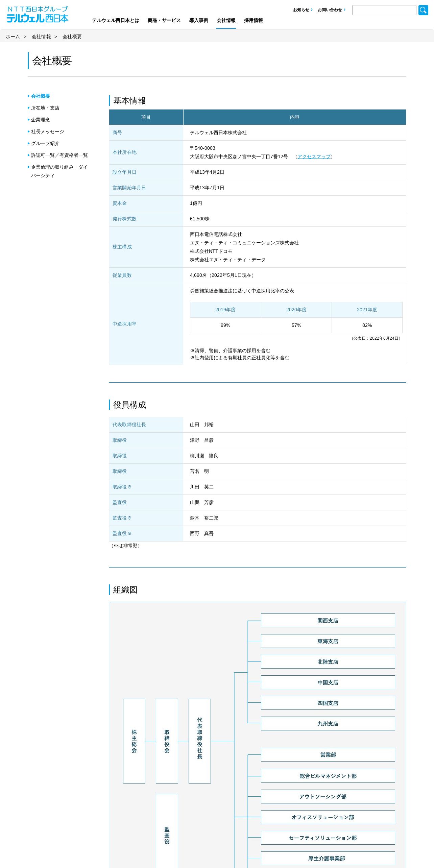Click the 2019年度 column header
The image size is (434, 868).
pos(225,310)
